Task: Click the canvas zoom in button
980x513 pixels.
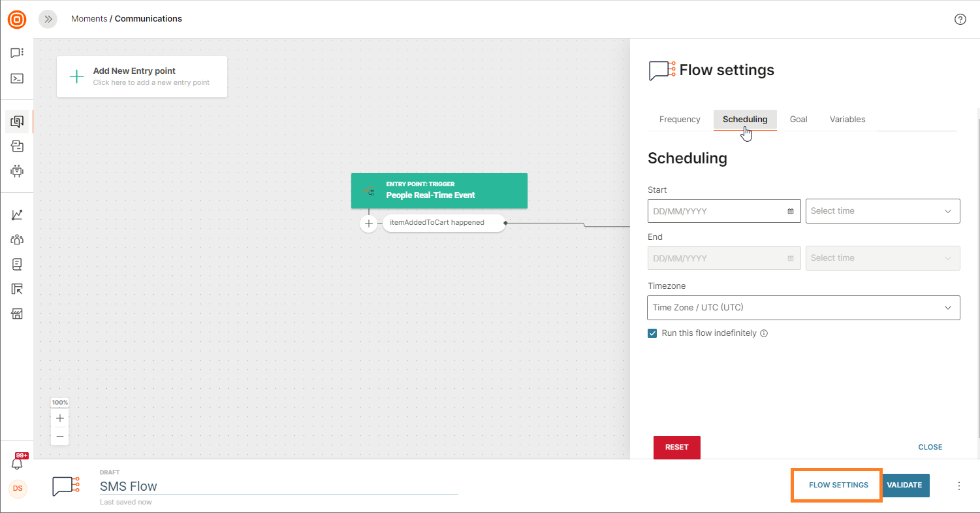Action: [60, 418]
